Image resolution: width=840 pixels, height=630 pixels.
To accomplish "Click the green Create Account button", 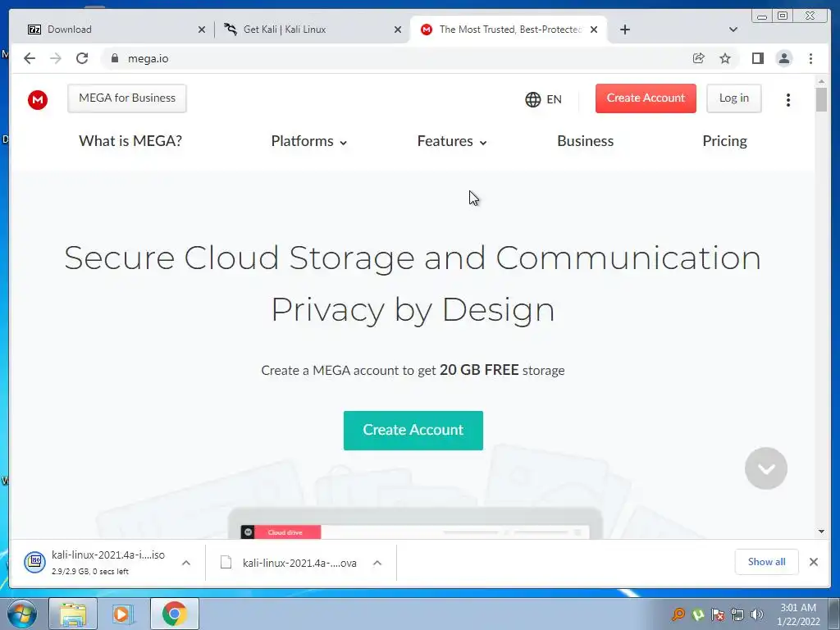I will click(413, 430).
